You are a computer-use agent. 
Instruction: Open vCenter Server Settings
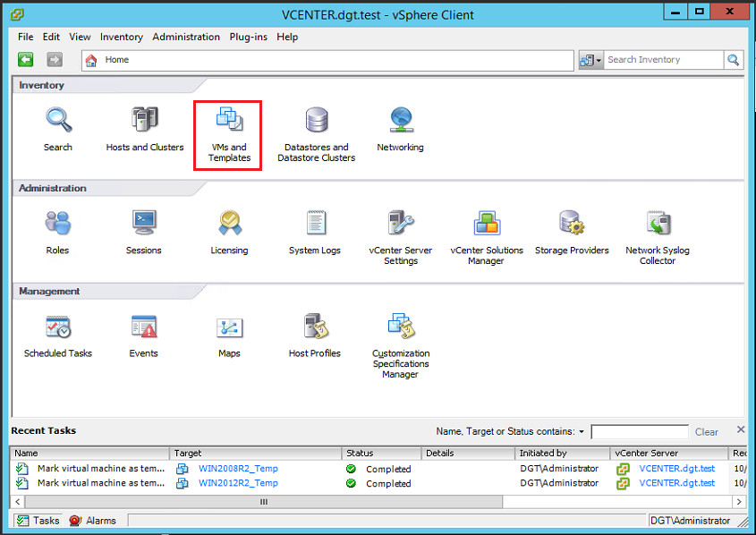pyautogui.click(x=401, y=223)
